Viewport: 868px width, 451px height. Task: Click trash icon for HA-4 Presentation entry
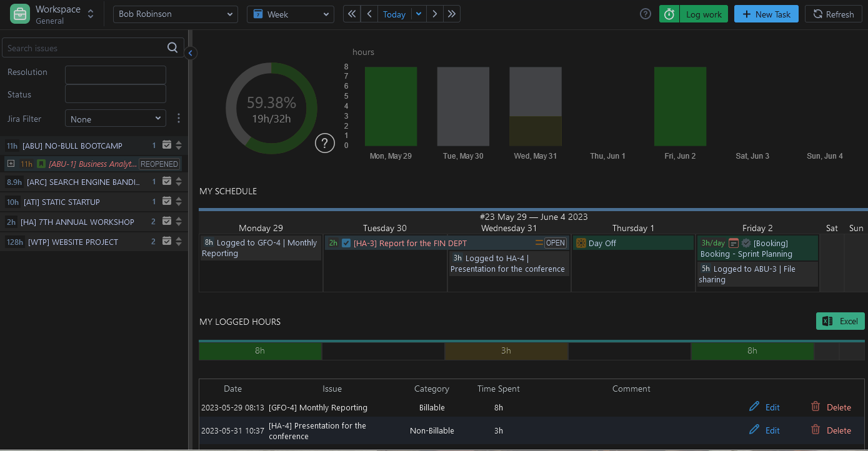(816, 430)
